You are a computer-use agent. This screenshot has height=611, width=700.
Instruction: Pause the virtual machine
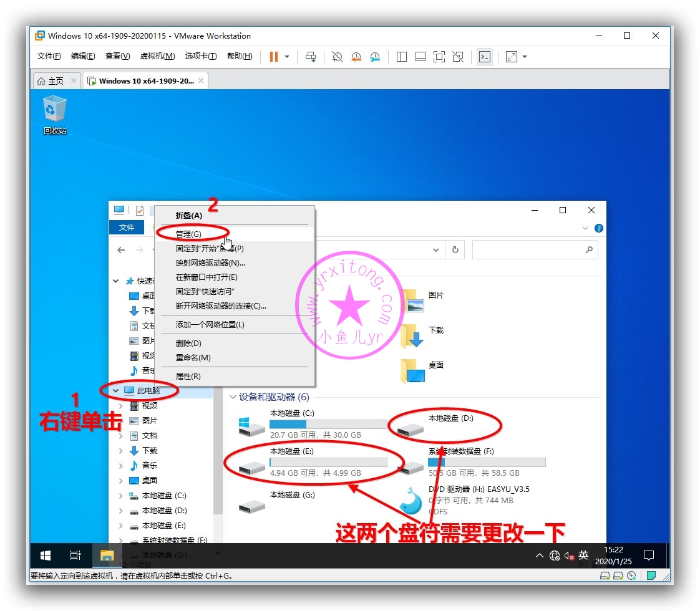274,57
